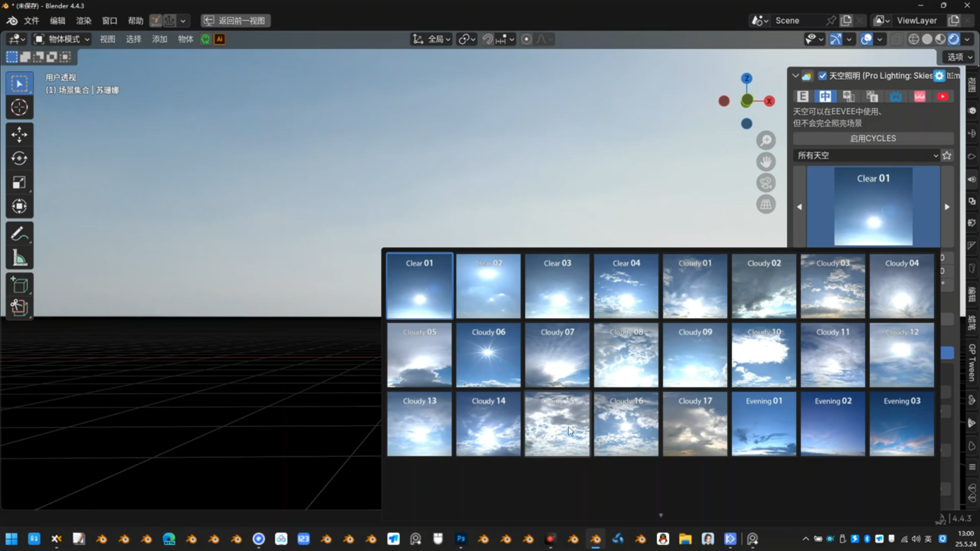Switch to rendered viewport shading mode

pyautogui.click(x=953, y=39)
